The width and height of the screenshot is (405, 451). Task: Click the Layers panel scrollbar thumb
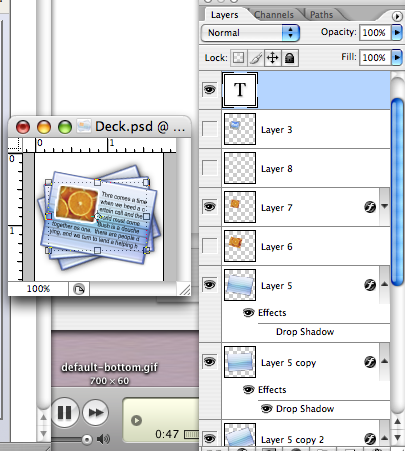397,192
